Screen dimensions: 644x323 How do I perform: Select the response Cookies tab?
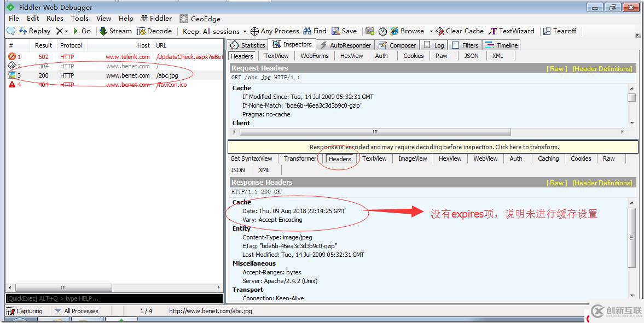[581, 158]
